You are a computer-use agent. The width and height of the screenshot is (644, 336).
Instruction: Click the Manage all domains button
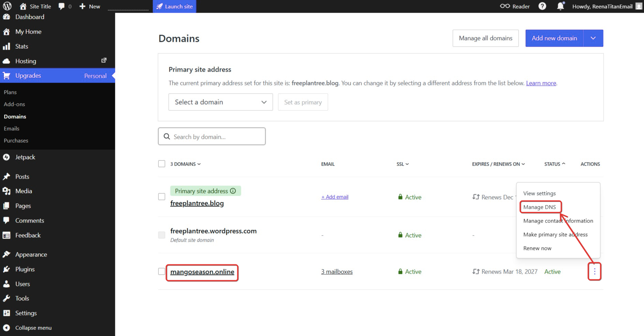pyautogui.click(x=485, y=38)
